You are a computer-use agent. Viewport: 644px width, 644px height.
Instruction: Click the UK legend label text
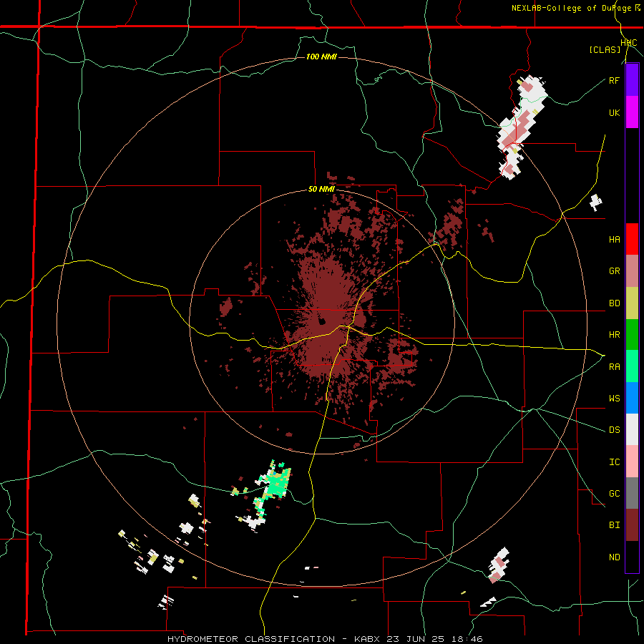click(x=614, y=112)
